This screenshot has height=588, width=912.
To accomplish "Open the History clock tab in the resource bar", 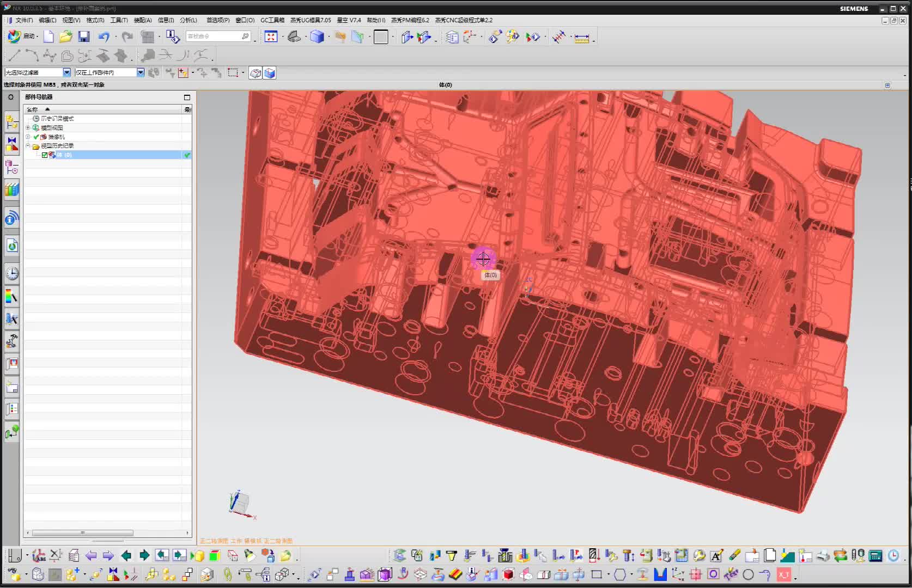I will point(11,273).
